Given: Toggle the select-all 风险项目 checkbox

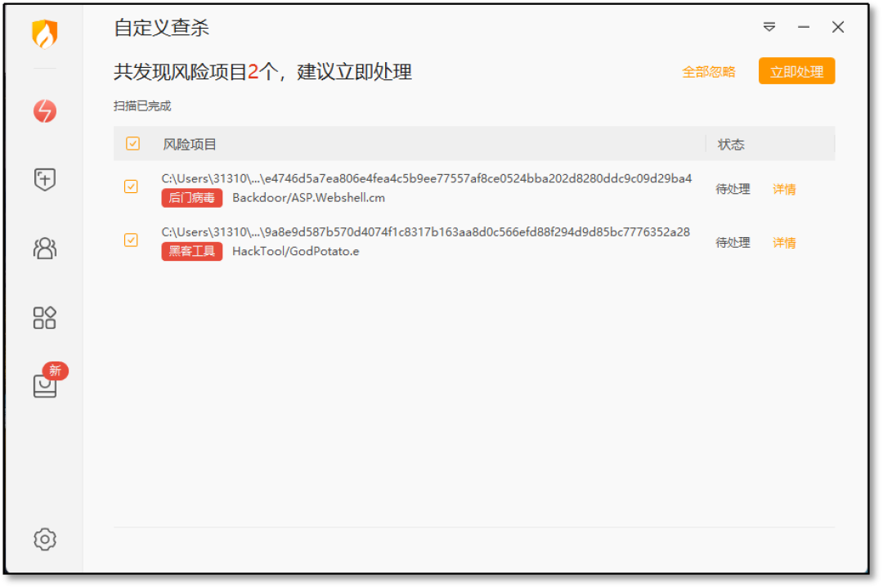Looking at the screenshot, I should (133, 144).
